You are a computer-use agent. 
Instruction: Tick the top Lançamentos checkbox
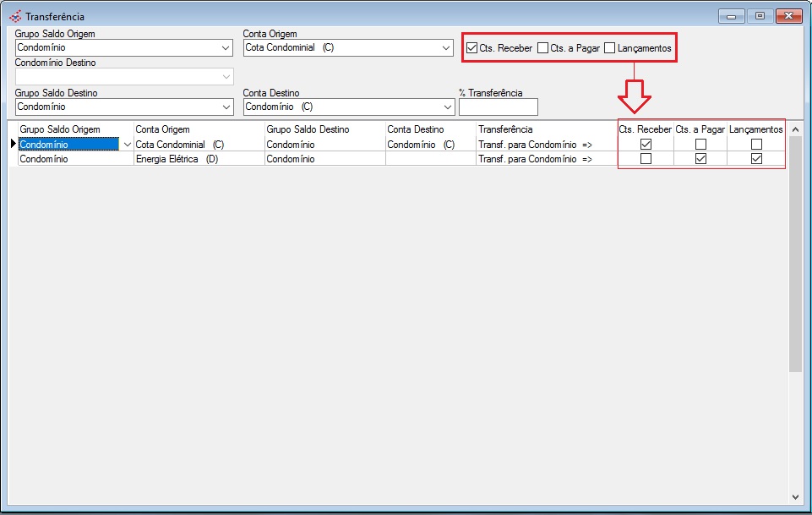[x=610, y=48]
